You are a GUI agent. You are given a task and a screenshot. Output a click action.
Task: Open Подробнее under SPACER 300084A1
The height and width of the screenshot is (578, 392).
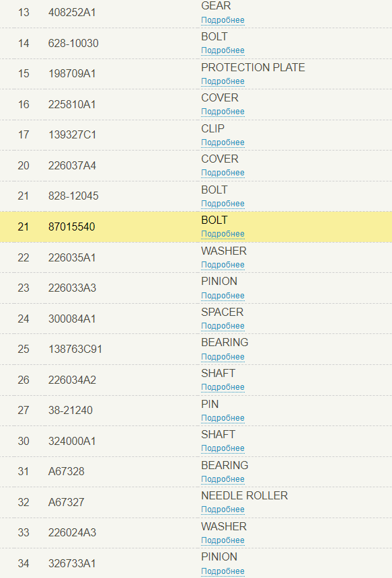pyautogui.click(x=223, y=326)
